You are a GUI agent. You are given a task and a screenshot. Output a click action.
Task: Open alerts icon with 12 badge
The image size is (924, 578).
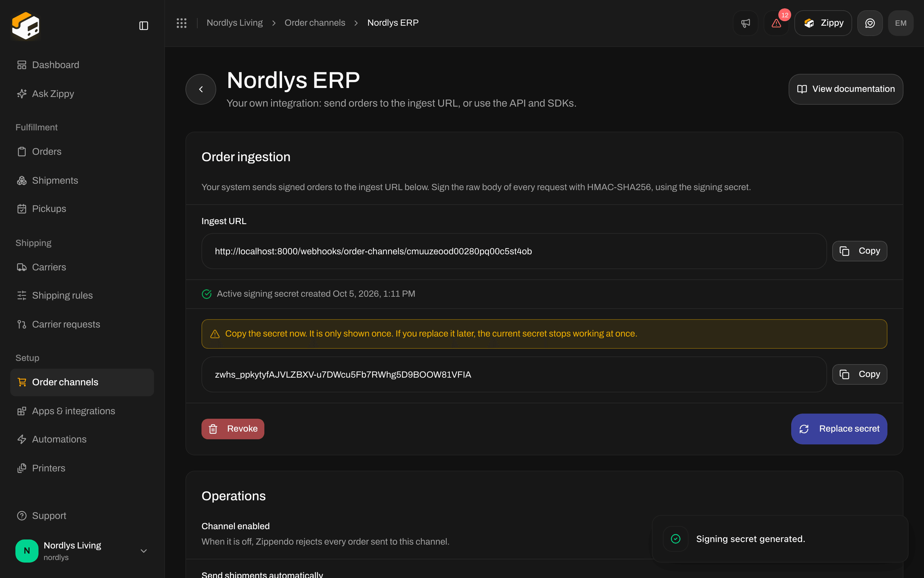pos(776,23)
